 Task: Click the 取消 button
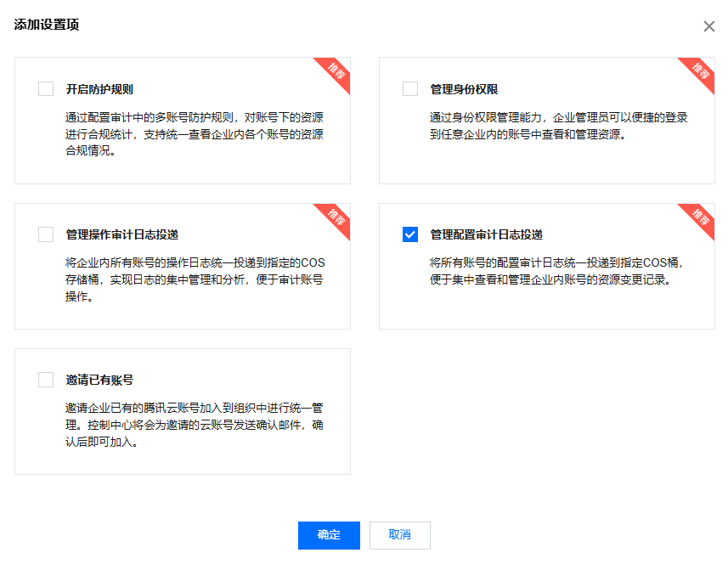(400, 535)
